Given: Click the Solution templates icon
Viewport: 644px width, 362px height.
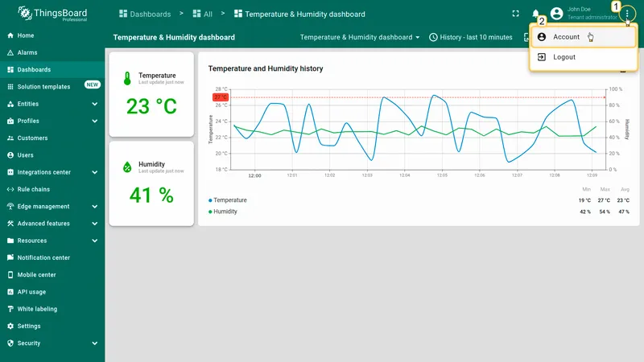Looking at the screenshot, I should coord(10,87).
